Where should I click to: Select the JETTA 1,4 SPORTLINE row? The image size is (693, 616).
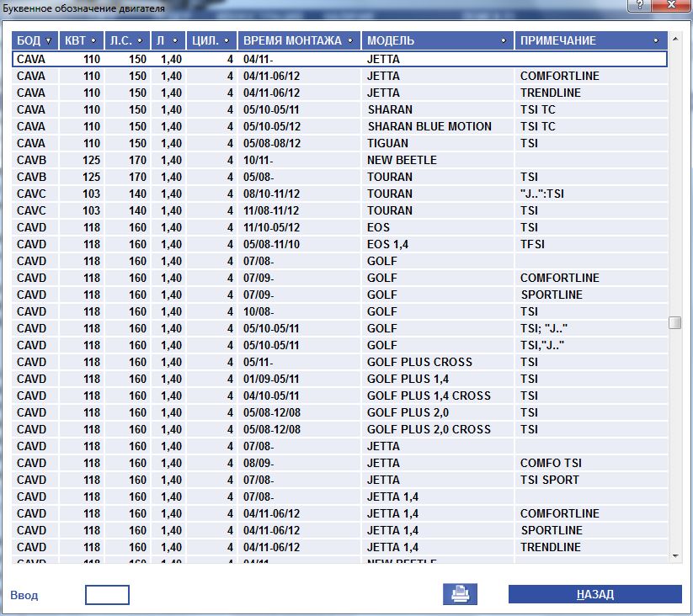[339, 530]
